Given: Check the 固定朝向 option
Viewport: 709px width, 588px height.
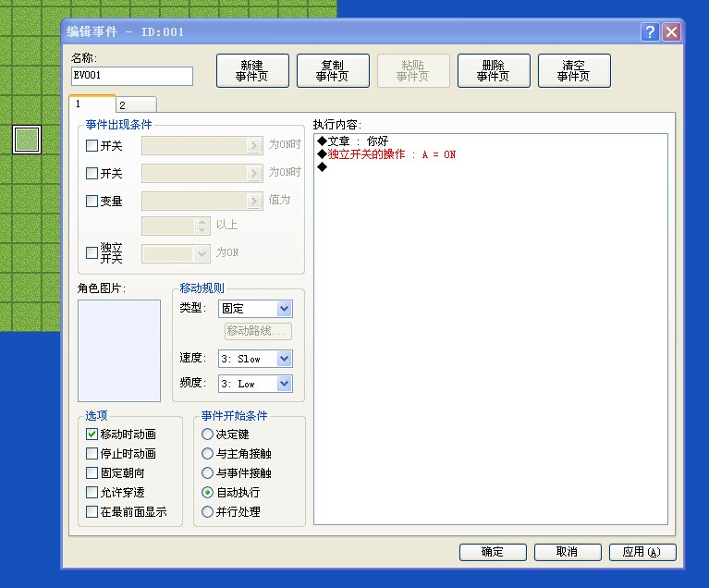Looking at the screenshot, I should pos(92,473).
